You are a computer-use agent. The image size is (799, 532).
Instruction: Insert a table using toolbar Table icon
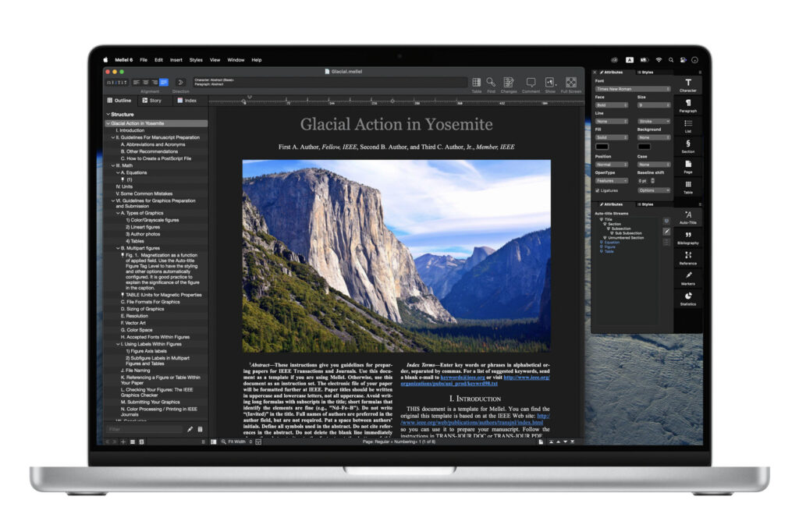click(476, 82)
